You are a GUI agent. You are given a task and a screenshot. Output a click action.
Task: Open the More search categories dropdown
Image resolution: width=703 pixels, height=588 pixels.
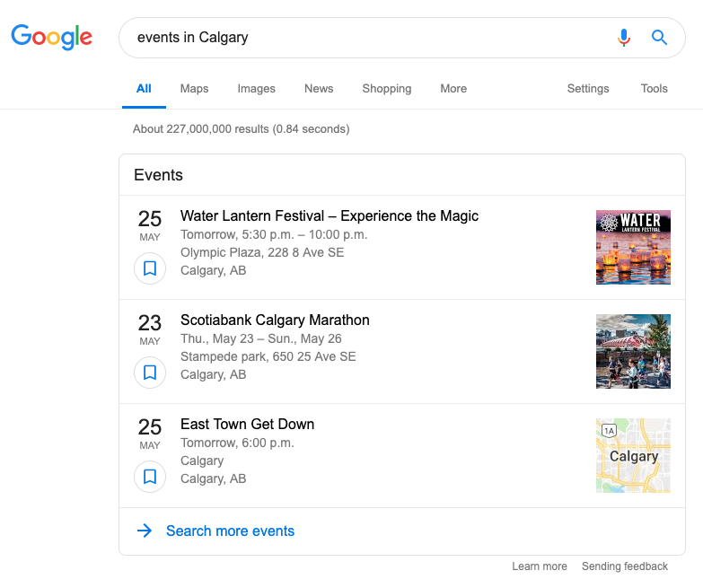[x=453, y=89]
